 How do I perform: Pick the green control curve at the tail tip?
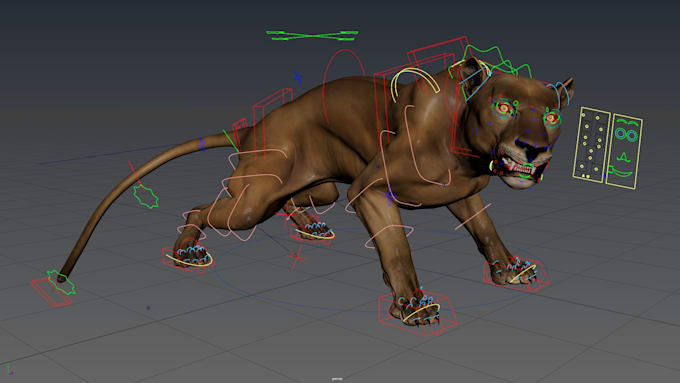pyautogui.click(x=61, y=282)
